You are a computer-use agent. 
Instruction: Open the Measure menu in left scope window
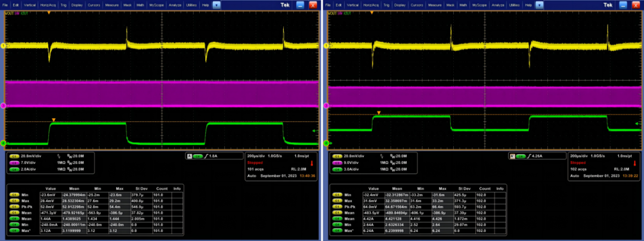pyautogui.click(x=111, y=5)
